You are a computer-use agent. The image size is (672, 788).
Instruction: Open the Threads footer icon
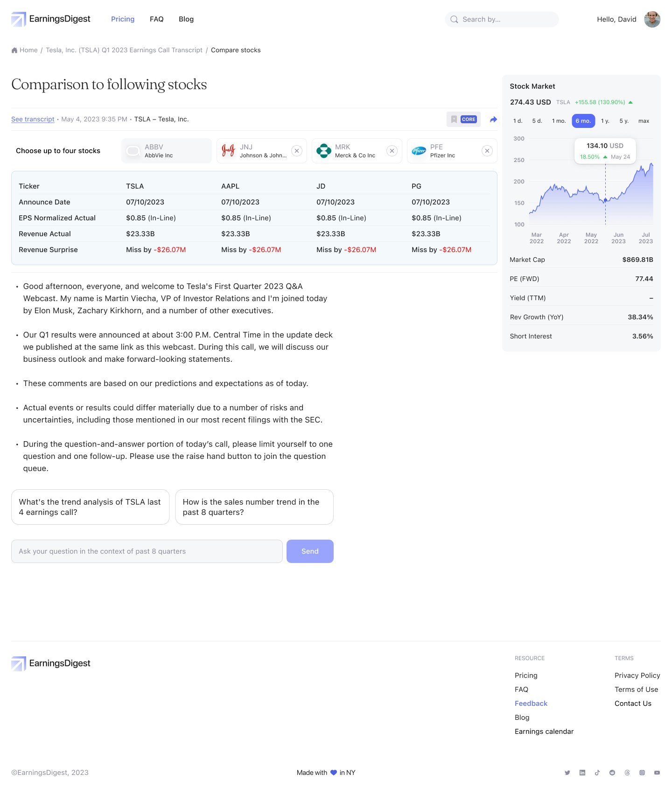pos(627,773)
